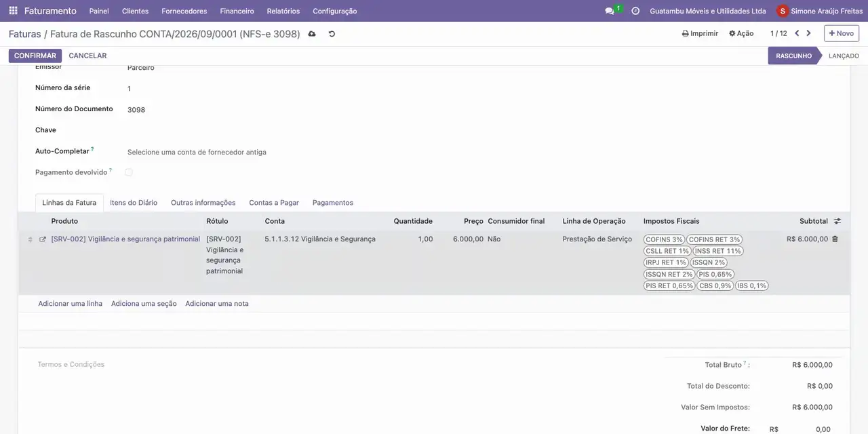This screenshot has width=868, height=434.
Task: Click the row drag handle icon
Action: click(x=30, y=239)
